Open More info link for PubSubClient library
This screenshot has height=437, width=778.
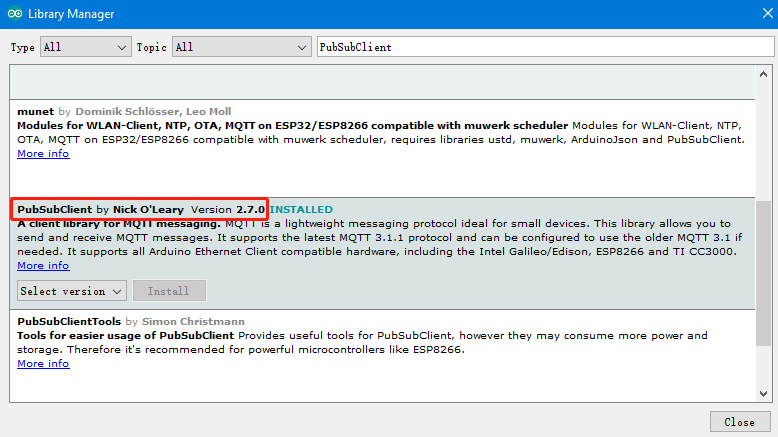pyautogui.click(x=43, y=266)
